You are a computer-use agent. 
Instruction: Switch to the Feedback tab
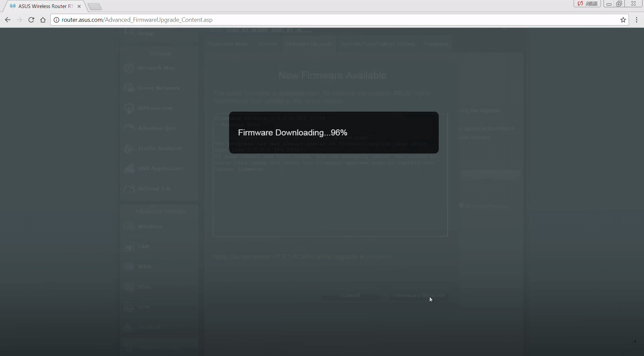tap(436, 44)
